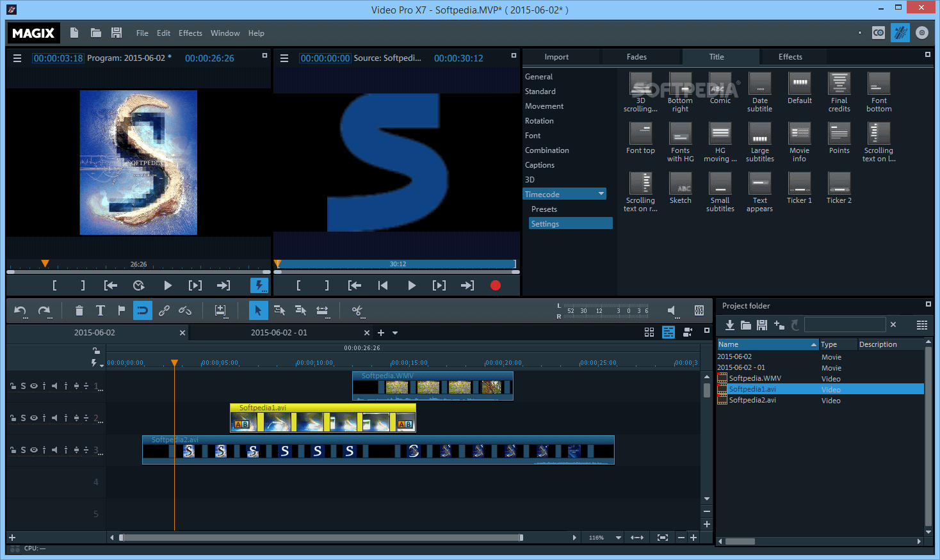Screen dimensions: 940x560
Task: Click the speaker volume icon beside level meter
Action: [x=672, y=310]
